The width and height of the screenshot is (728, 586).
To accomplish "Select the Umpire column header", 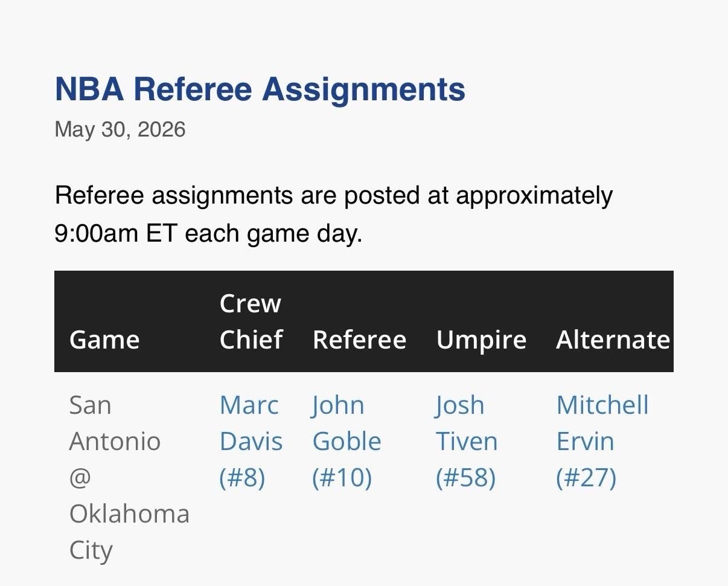I will tap(481, 341).
